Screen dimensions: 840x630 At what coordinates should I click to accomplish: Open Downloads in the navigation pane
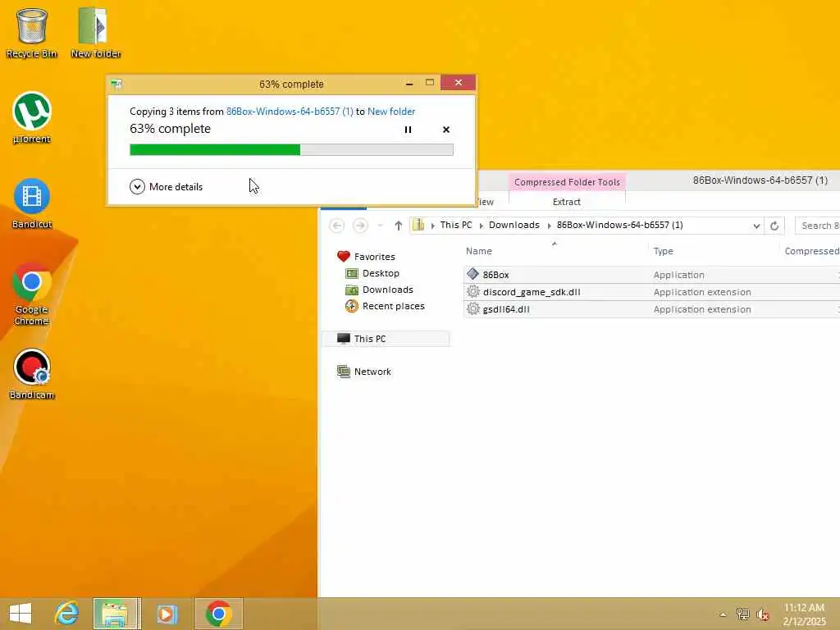tap(387, 290)
